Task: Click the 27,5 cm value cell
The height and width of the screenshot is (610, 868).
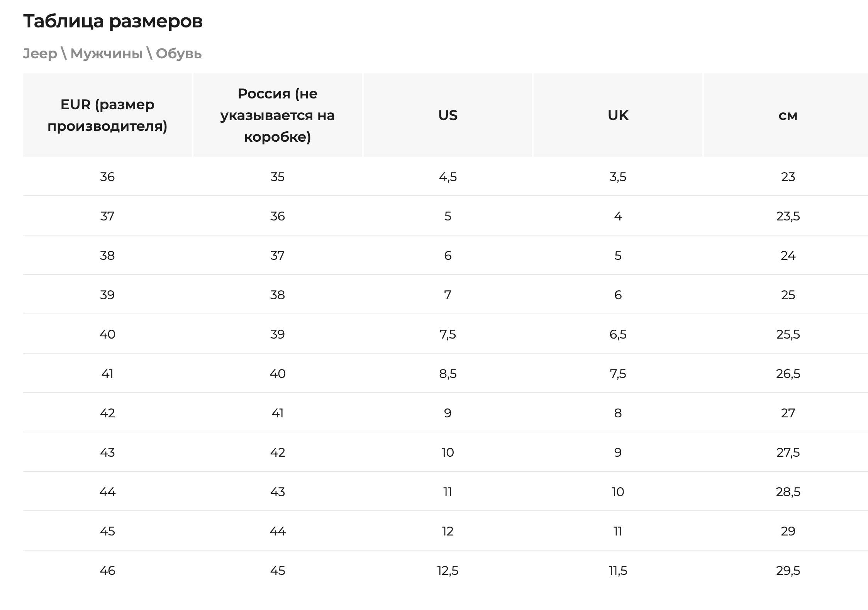Action: (788, 452)
